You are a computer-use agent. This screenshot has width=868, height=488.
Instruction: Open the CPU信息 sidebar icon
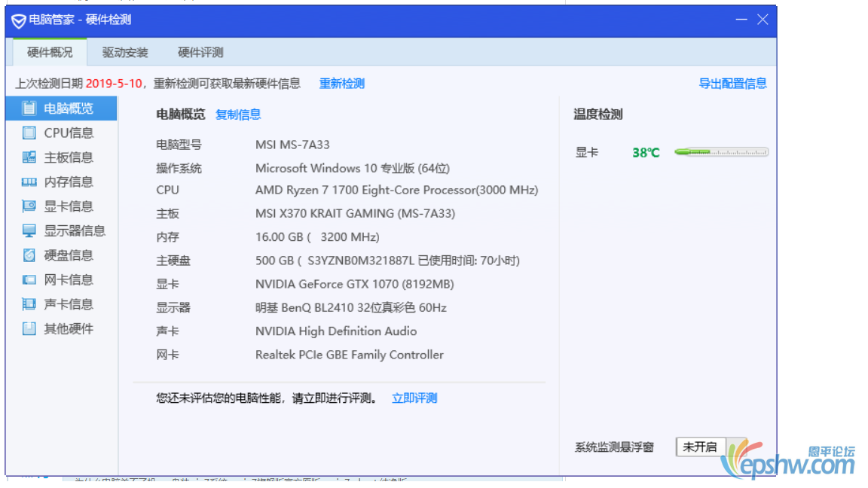tap(29, 133)
